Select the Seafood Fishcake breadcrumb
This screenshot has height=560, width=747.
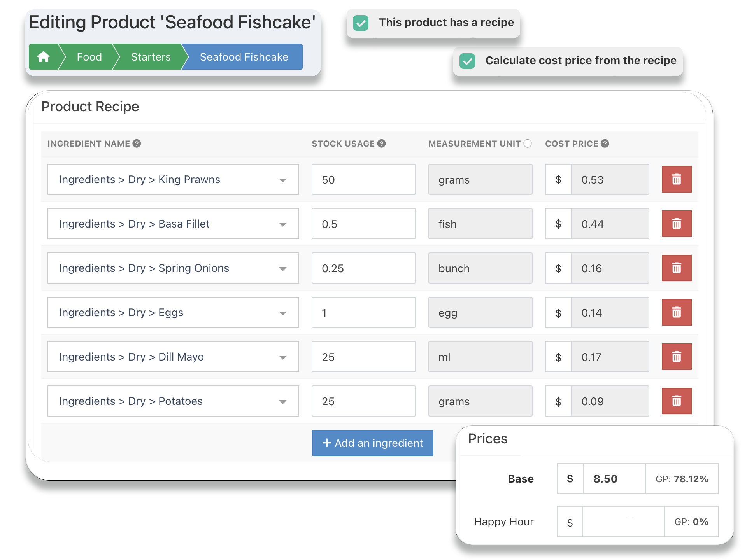click(244, 57)
